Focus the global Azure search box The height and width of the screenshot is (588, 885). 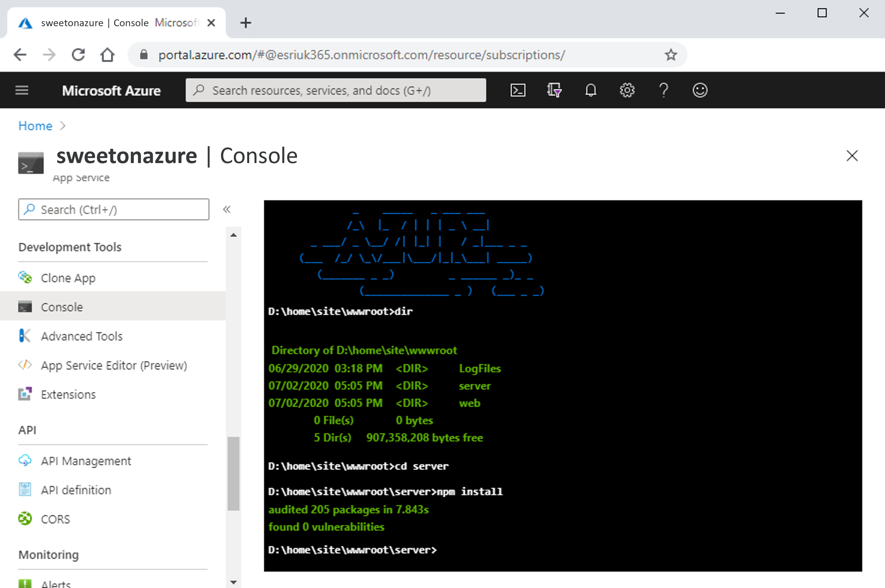pos(336,90)
